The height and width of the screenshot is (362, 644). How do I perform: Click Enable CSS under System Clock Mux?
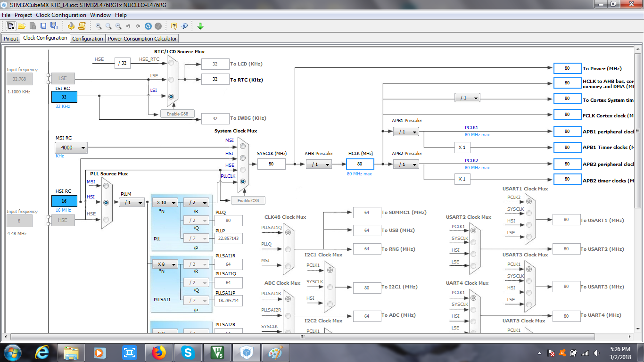248,200
